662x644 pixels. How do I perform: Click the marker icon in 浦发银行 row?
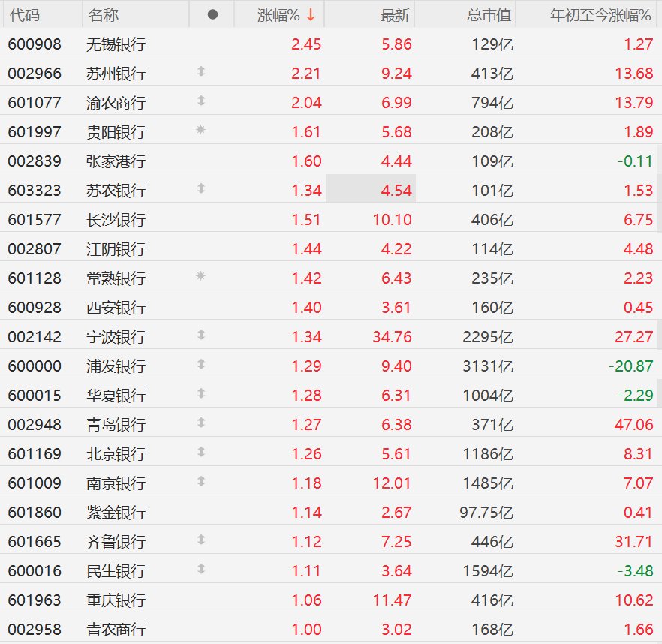(201, 364)
